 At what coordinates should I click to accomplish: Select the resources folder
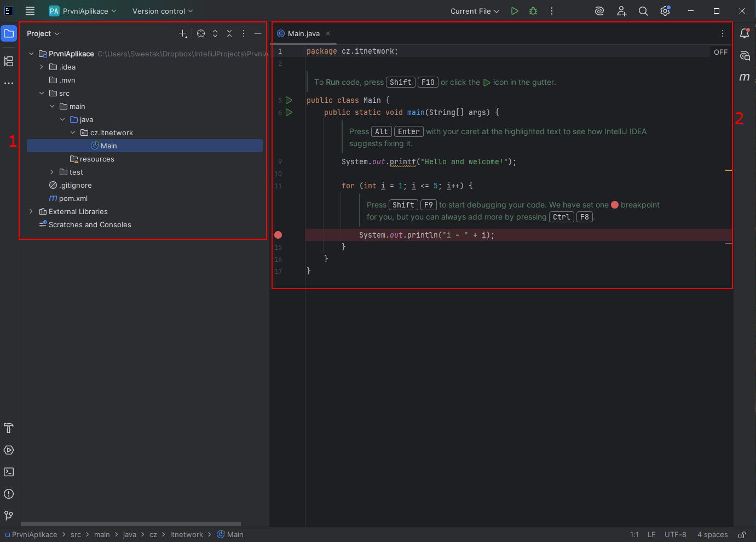92,159
